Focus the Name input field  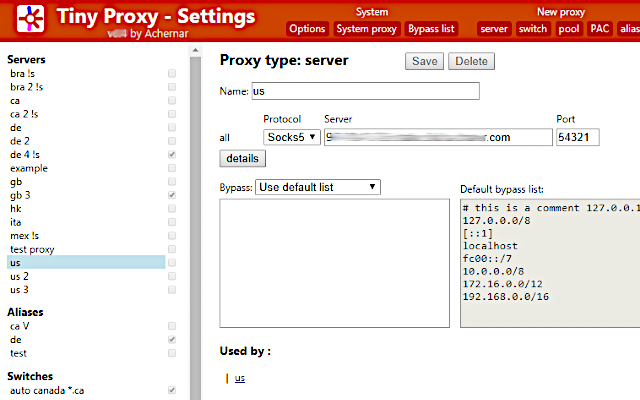(365, 91)
